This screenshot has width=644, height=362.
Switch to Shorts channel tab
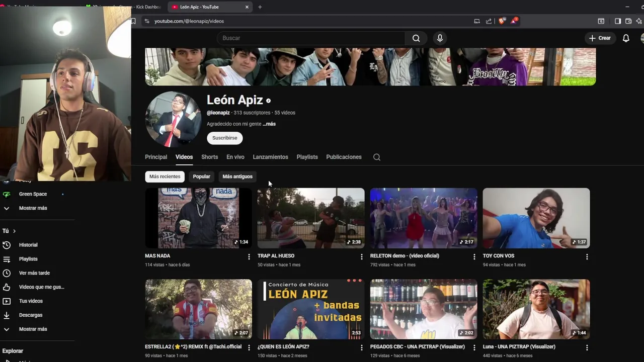(x=209, y=157)
